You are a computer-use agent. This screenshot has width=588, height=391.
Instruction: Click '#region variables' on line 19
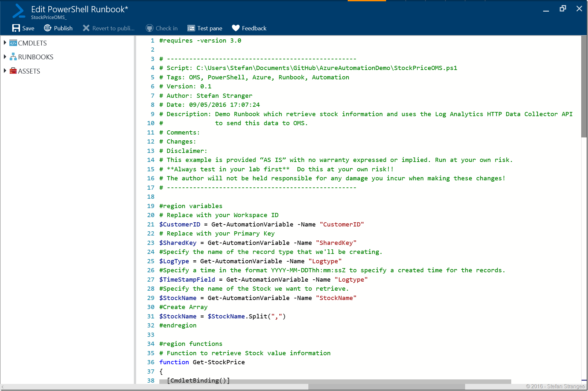coord(191,206)
